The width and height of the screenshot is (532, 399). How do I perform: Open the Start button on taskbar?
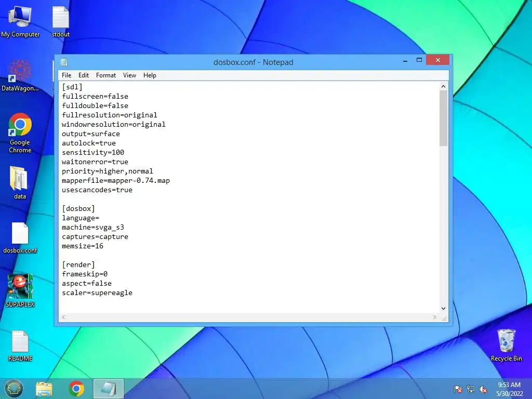point(14,389)
